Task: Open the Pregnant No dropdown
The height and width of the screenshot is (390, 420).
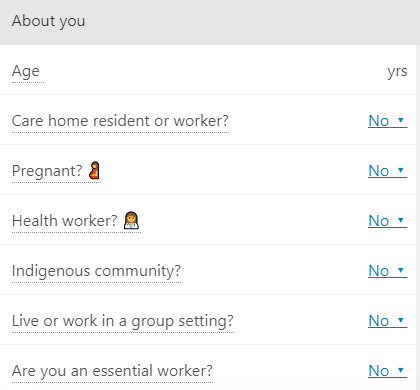Action: [388, 171]
